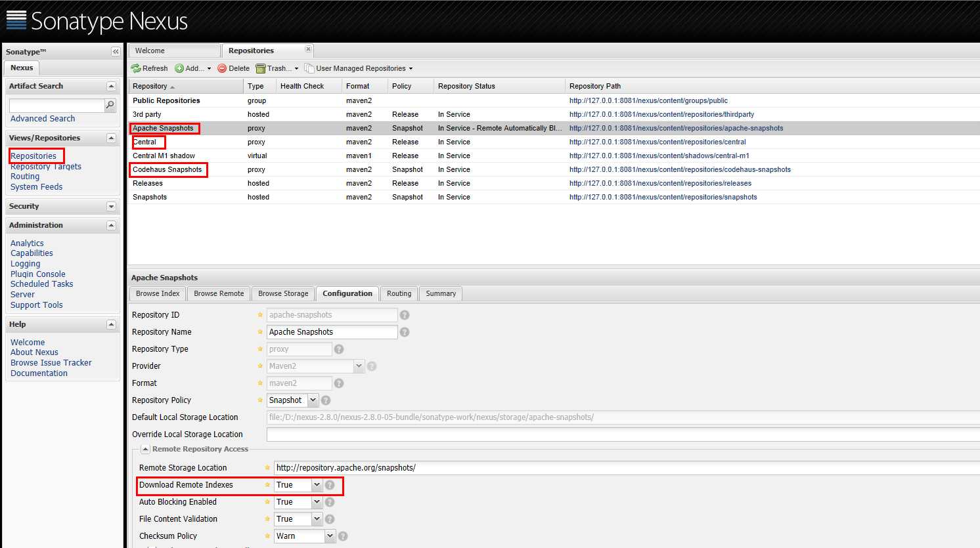
Task: Expand the Security panel
Action: [111, 206]
